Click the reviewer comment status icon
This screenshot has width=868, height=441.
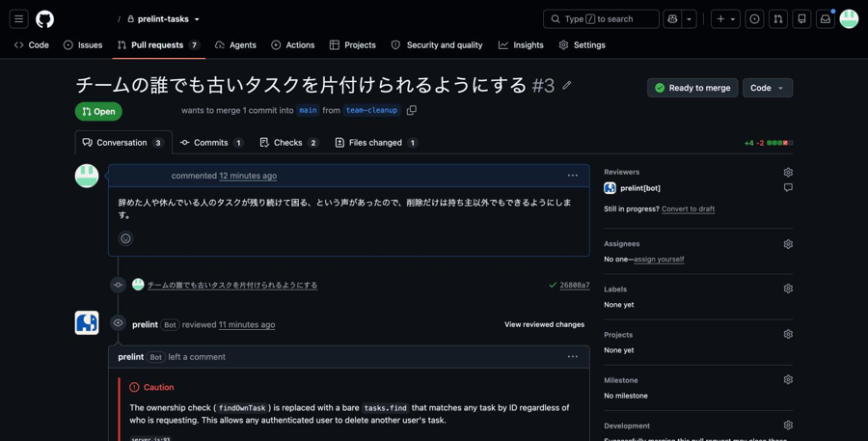pos(788,188)
